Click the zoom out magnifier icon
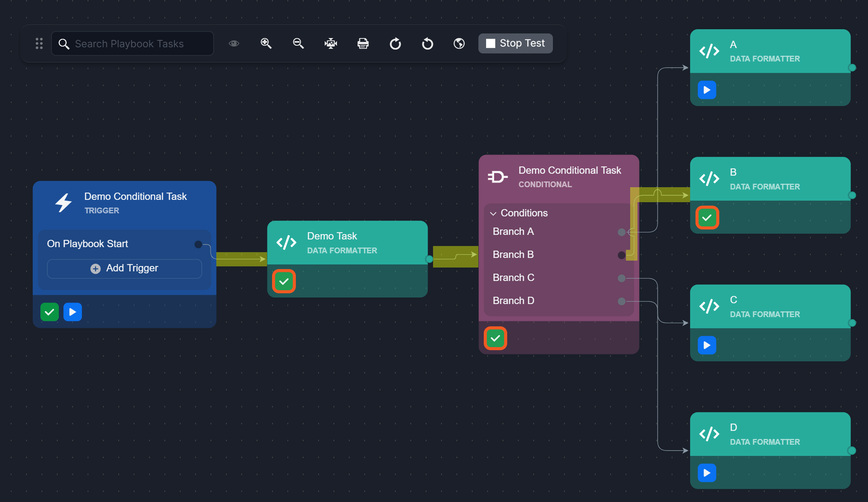The image size is (868, 502). 298,43
